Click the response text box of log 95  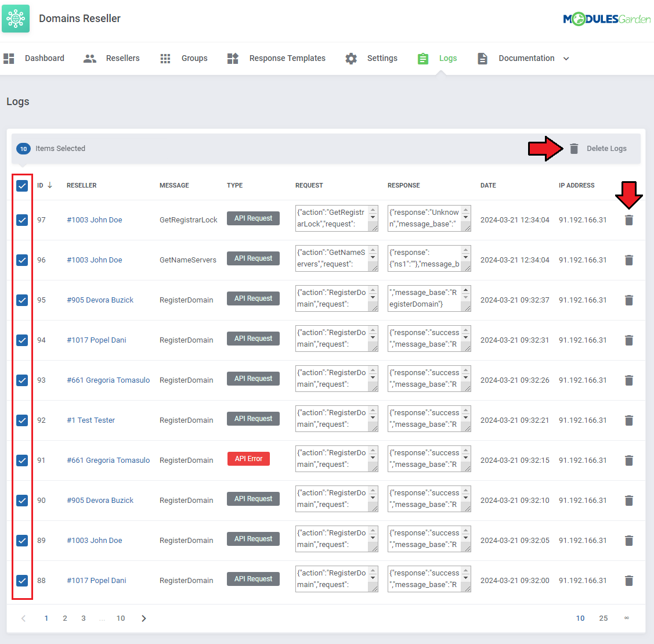tap(429, 298)
